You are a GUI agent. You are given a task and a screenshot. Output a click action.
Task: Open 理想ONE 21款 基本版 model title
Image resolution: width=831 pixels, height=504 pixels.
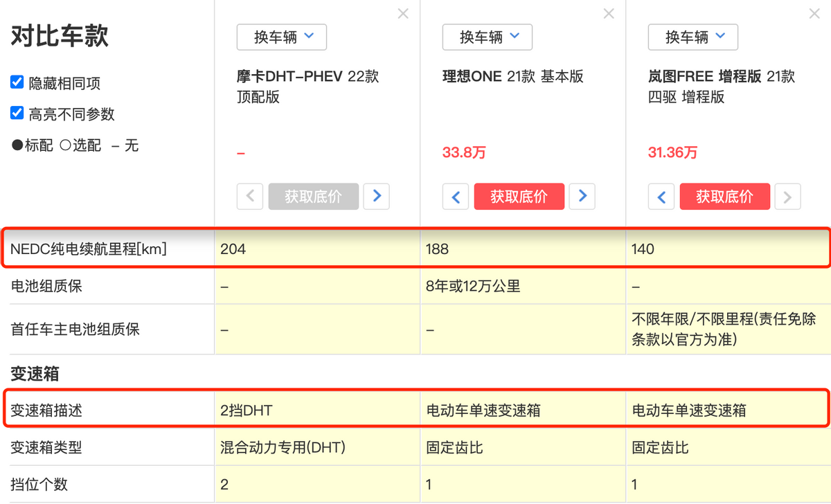513,76
